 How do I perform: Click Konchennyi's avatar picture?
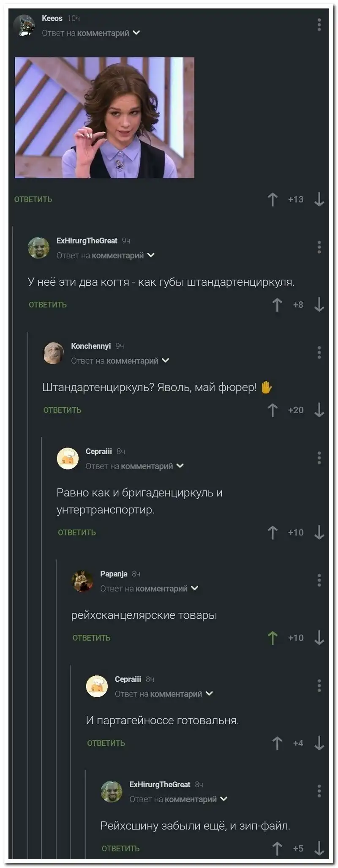[x=54, y=353]
